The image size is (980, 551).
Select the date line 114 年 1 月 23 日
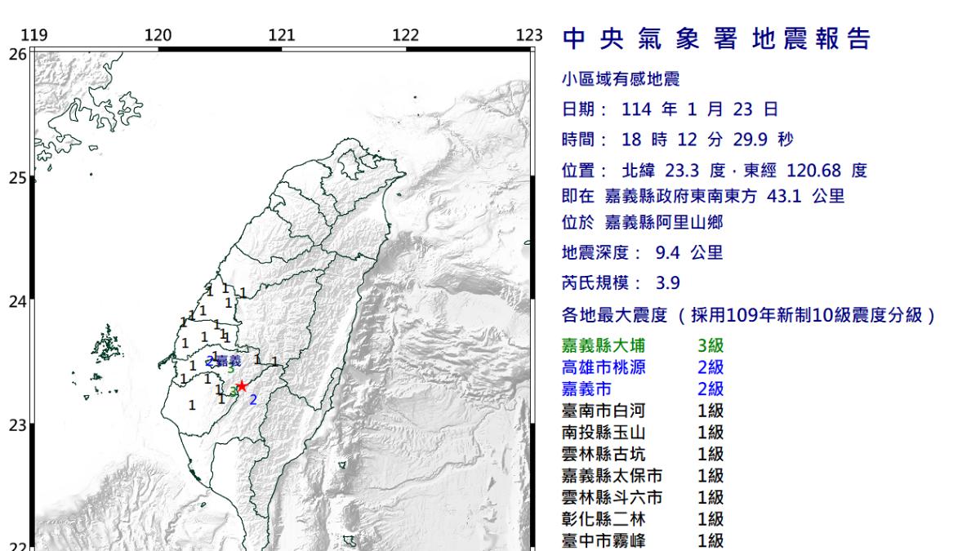point(670,109)
